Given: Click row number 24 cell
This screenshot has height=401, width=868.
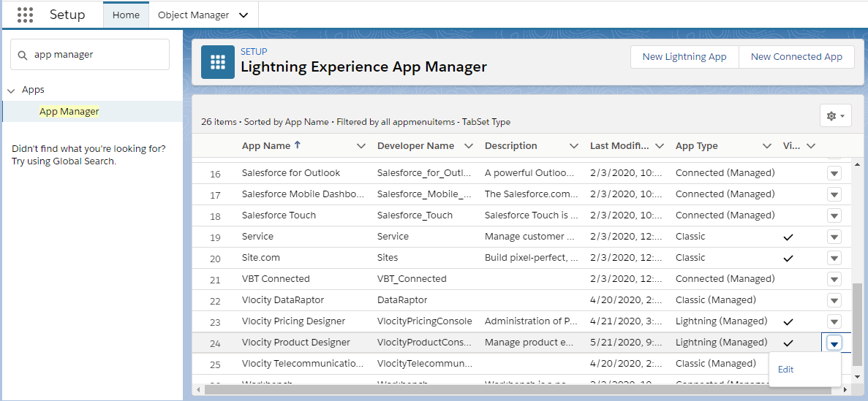Looking at the screenshot, I should pyautogui.click(x=215, y=343).
